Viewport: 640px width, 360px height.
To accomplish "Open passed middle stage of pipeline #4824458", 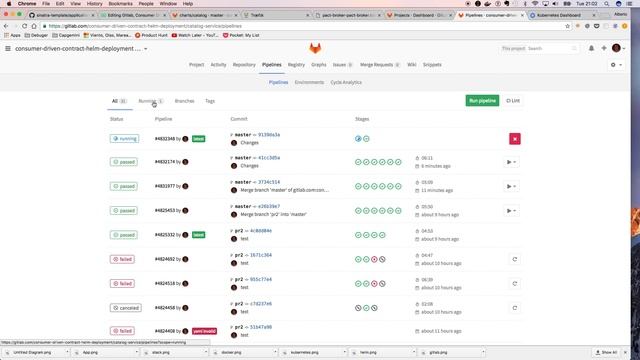I will point(366,308).
